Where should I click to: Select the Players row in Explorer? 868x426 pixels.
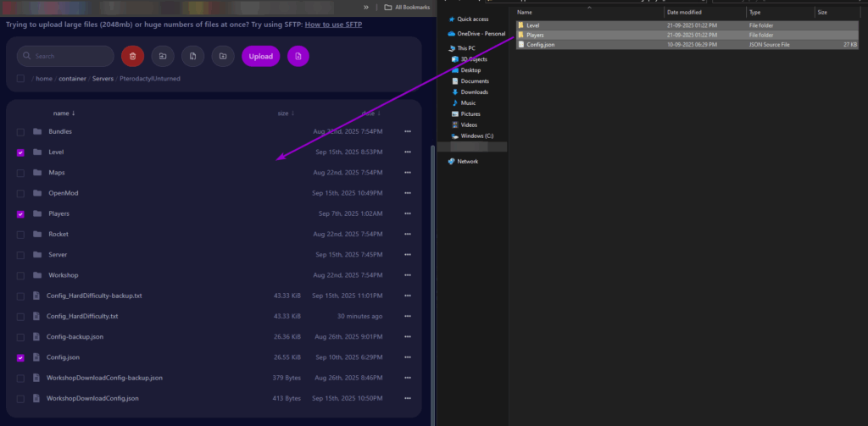687,35
